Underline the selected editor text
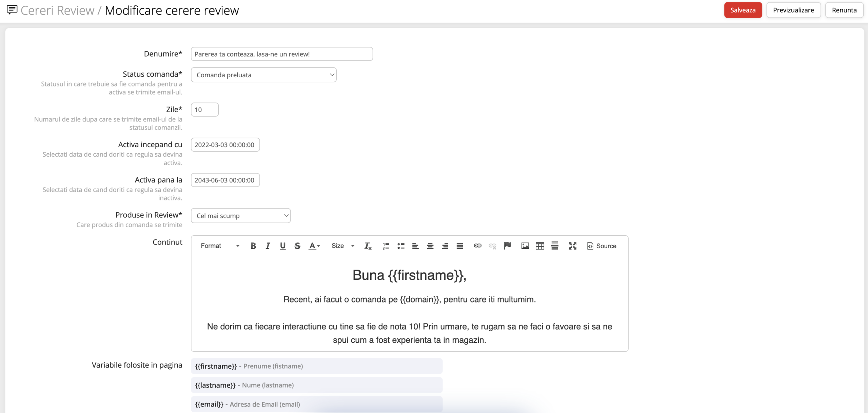This screenshot has height=413, width=868. pos(282,246)
